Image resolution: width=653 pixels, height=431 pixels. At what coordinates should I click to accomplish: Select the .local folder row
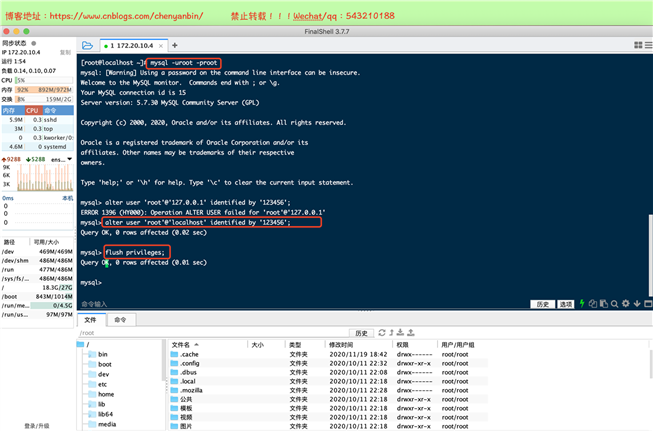329,381
